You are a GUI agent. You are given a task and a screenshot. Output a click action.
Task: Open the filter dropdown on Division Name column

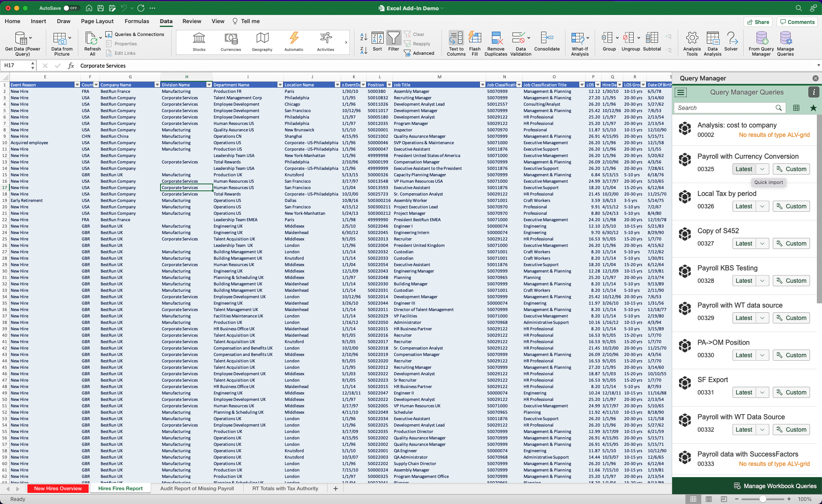[209, 84]
